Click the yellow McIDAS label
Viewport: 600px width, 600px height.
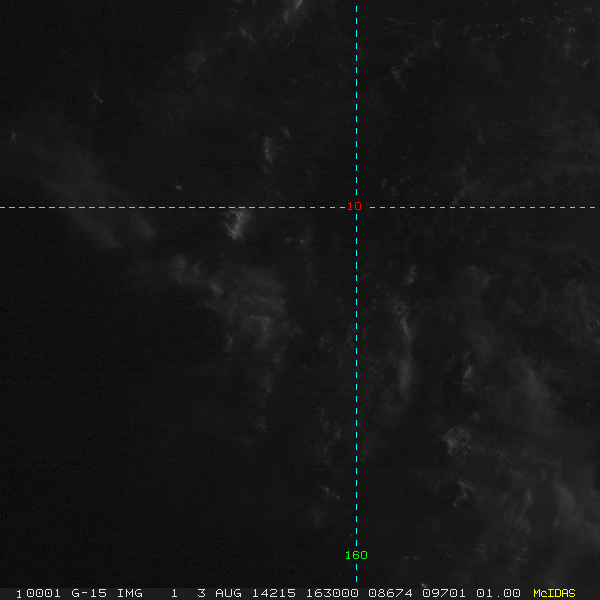(554, 593)
